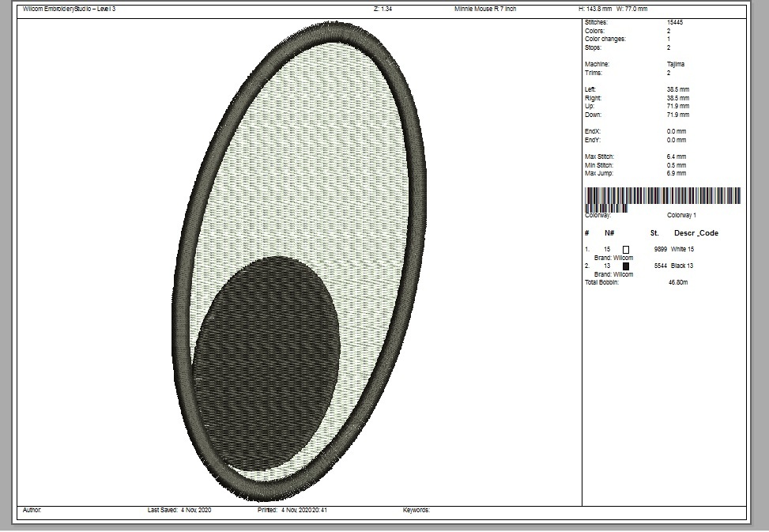The width and height of the screenshot is (769, 532).
Task: Select the zoom value 'Z: 1.34'
Action: [x=383, y=9]
